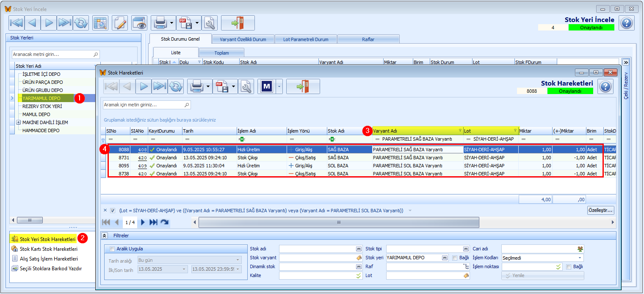Open the Raflar tab
The height and width of the screenshot is (294, 644).
tap(368, 39)
